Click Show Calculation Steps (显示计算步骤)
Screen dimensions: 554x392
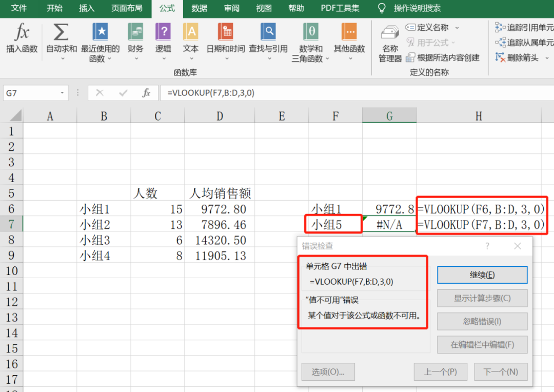pos(482,298)
